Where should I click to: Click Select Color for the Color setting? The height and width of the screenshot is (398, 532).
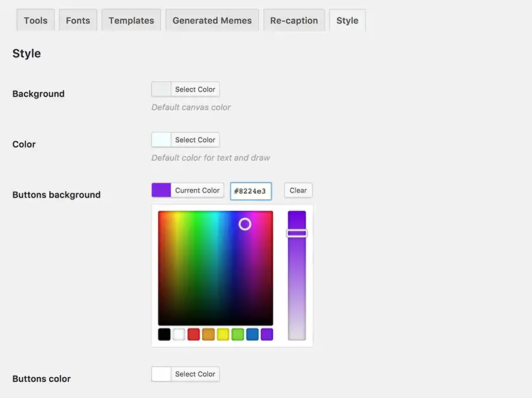pyautogui.click(x=195, y=139)
